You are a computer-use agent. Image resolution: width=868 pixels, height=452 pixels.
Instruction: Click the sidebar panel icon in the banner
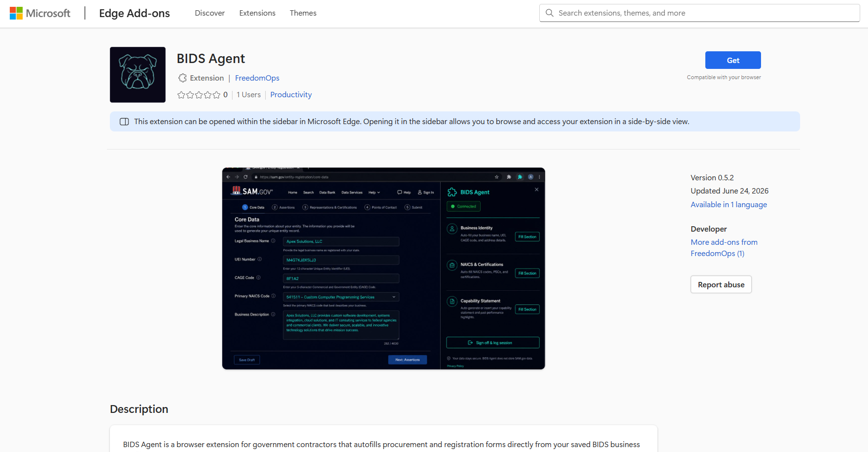(125, 122)
